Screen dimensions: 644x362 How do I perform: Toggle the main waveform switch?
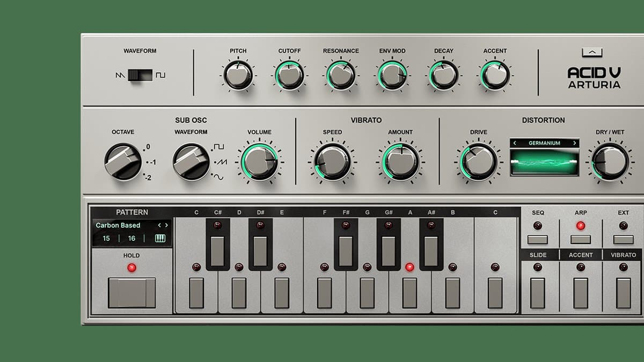[x=141, y=75]
